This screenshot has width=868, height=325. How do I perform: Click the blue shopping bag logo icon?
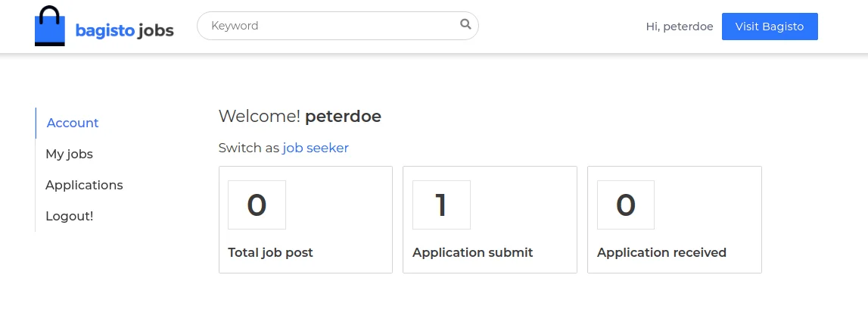(x=50, y=27)
